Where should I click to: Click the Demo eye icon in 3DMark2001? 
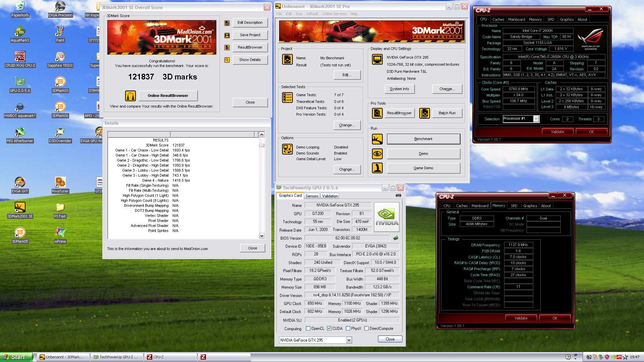[377, 154]
